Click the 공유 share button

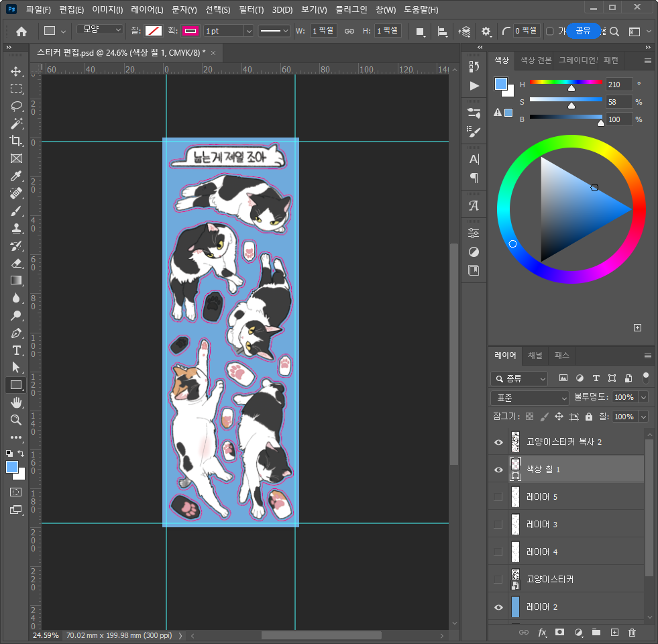click(x=583, y=31)
